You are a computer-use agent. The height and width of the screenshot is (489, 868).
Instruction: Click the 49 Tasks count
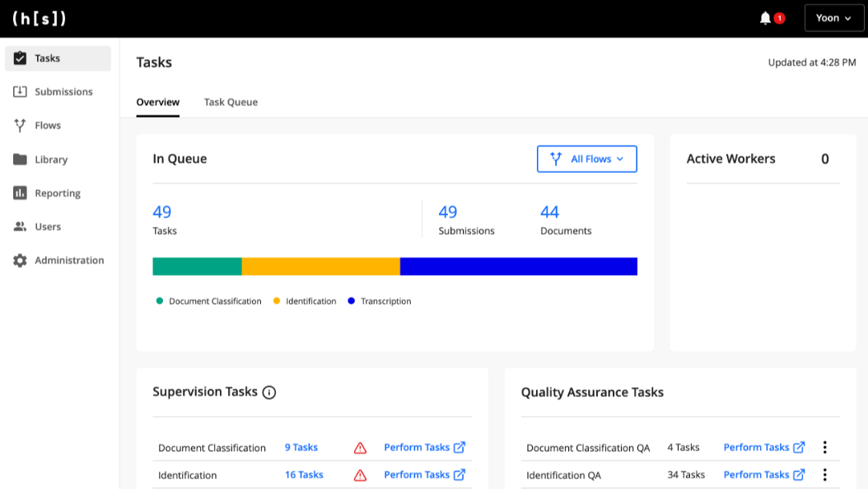click(162, 212)
